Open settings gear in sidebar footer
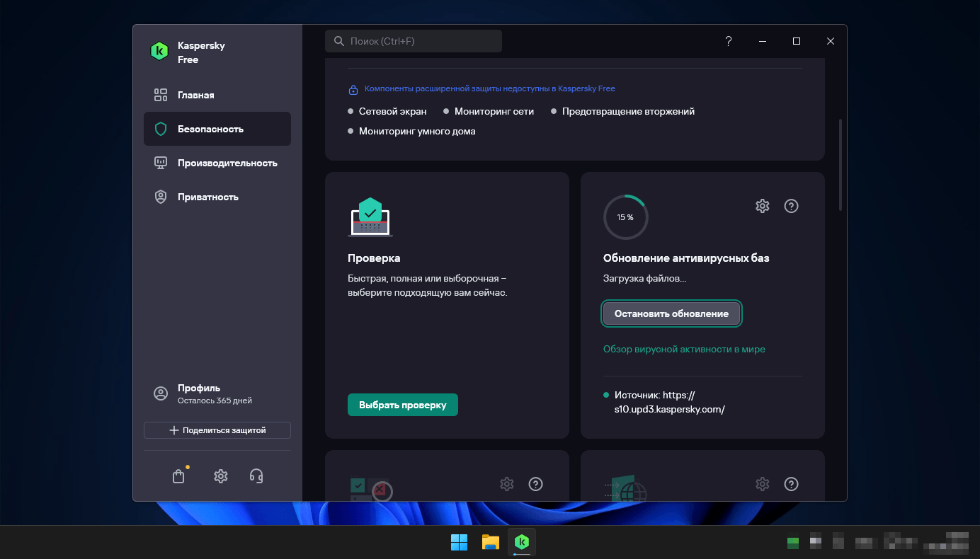The width and height of the screenshot is (980, 559). (221, 476)
